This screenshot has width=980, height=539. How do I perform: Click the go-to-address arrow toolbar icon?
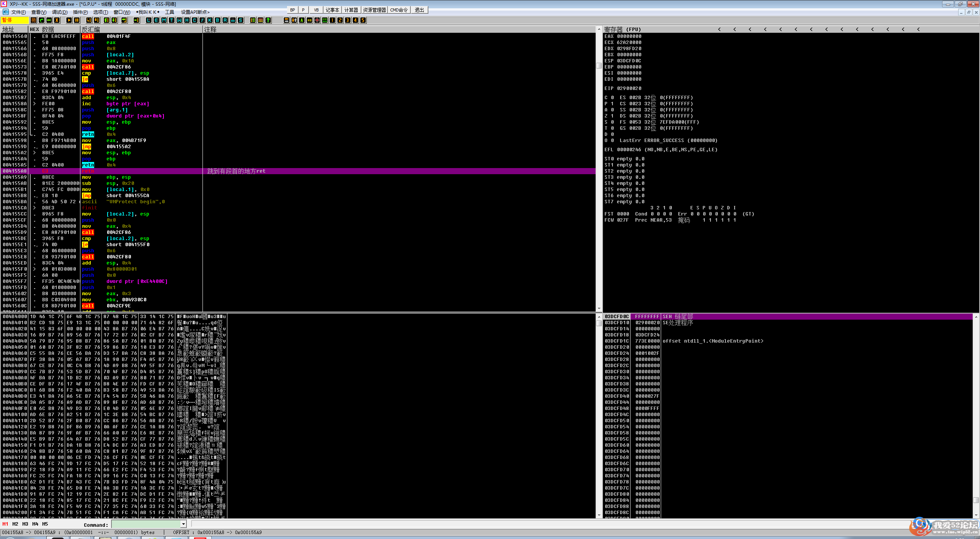(x=136, y=20)
